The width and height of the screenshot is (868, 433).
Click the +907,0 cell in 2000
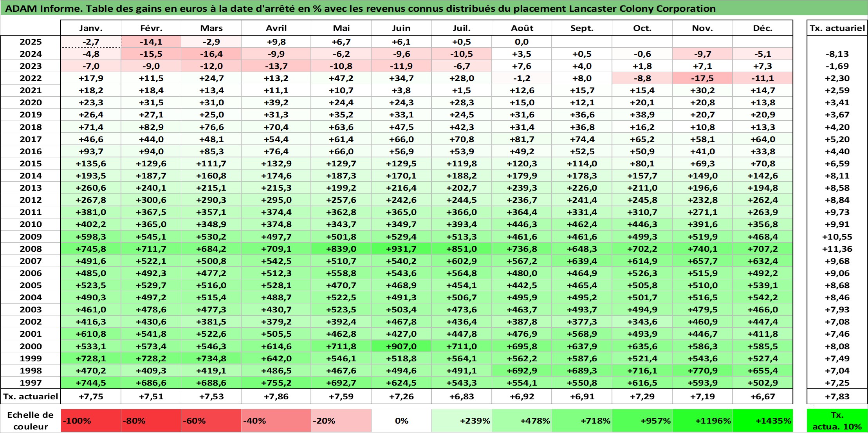click(x=401, y=346)
